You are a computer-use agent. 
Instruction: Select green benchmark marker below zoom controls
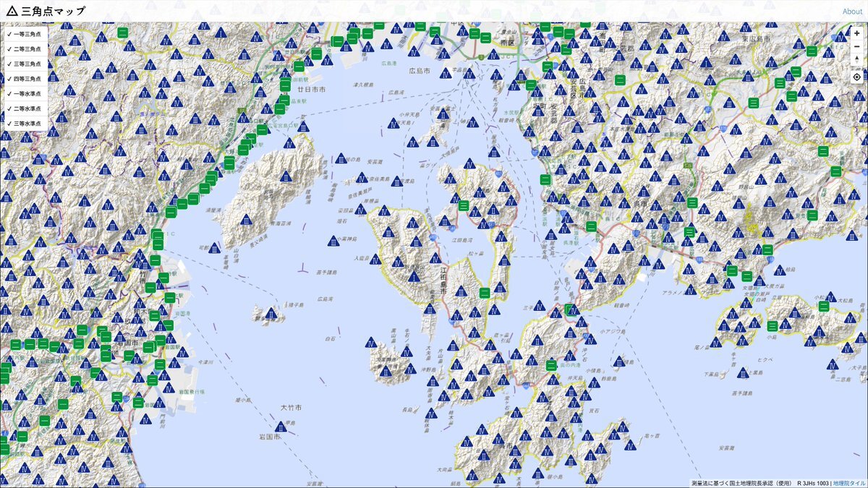pyautogui.click(x=822, y=151)
